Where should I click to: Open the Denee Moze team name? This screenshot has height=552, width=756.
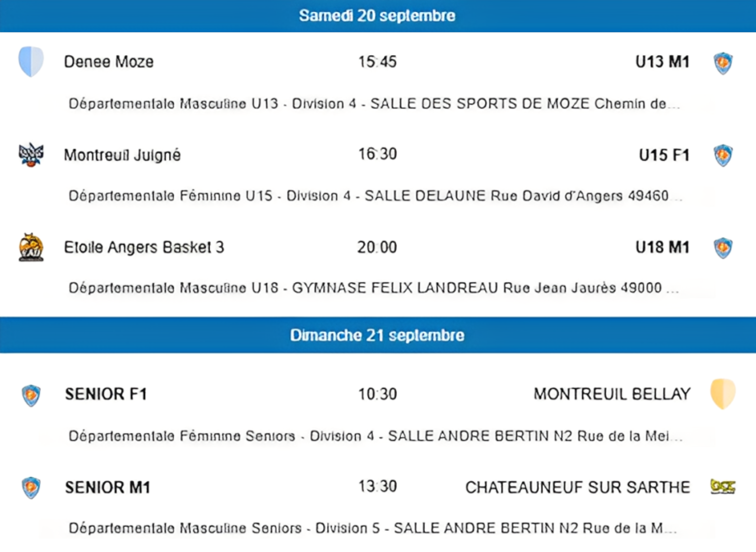pyautogui.click(x=108, y=61)
